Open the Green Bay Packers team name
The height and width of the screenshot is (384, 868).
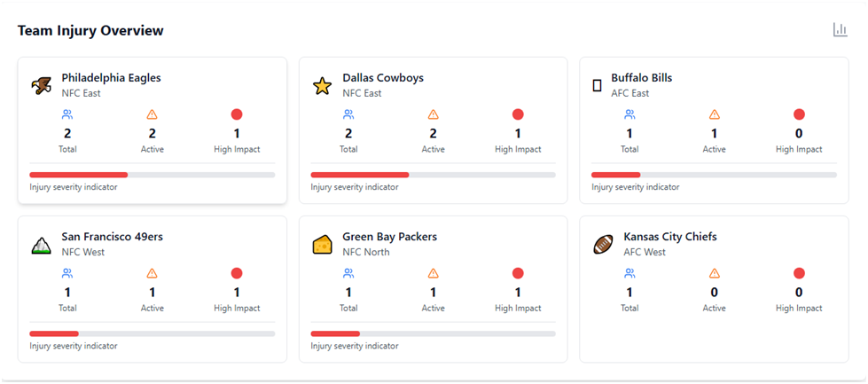(x=390, y=237)
